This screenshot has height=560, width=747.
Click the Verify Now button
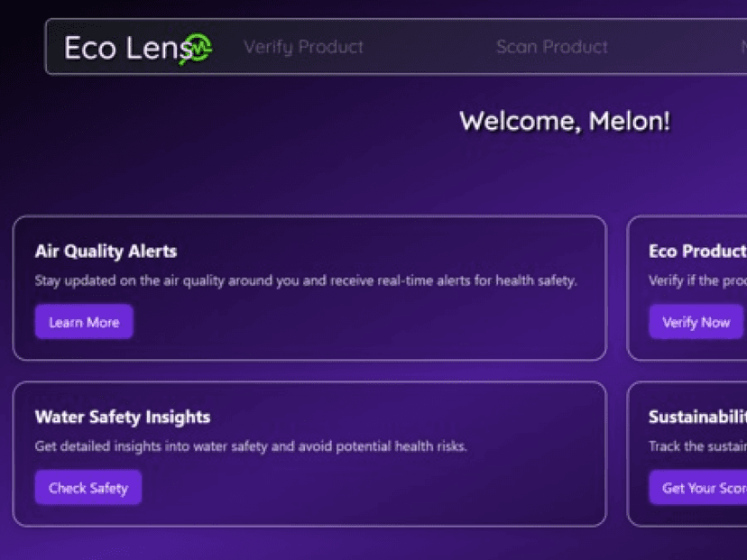coord(696,322)
